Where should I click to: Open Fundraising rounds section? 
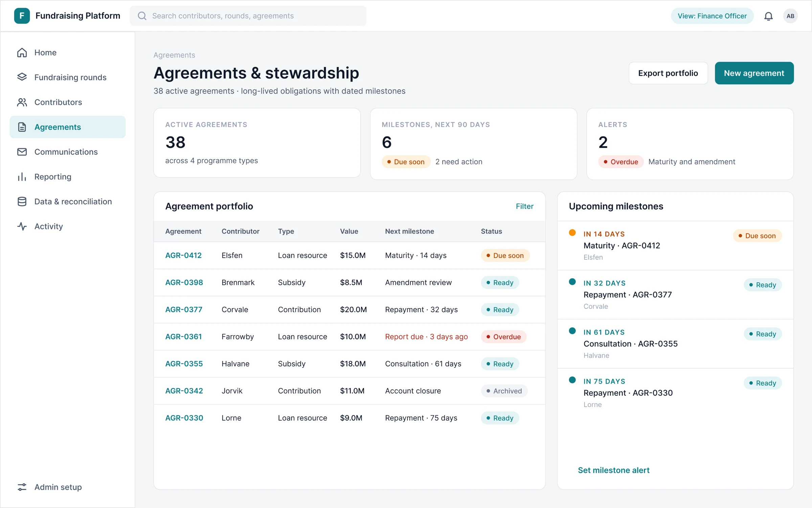click(x=68, y=77)
